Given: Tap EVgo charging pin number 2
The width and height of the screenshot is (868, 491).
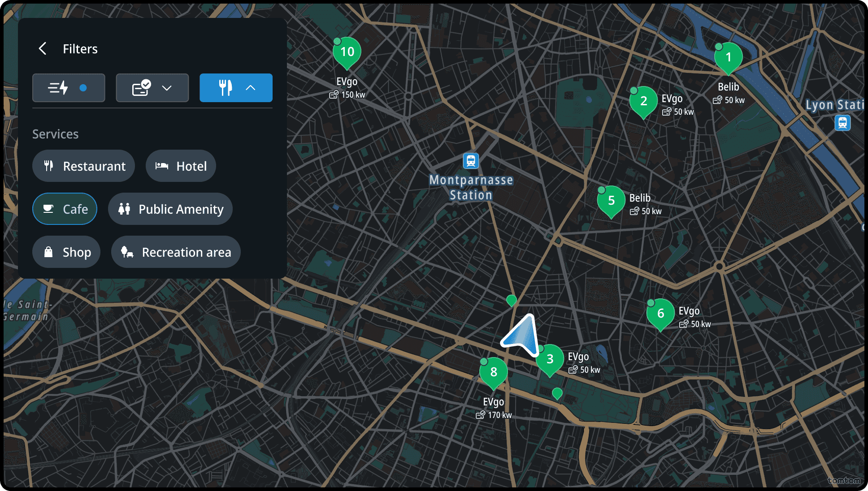Looking at the screenshot, I should point(643,102).
